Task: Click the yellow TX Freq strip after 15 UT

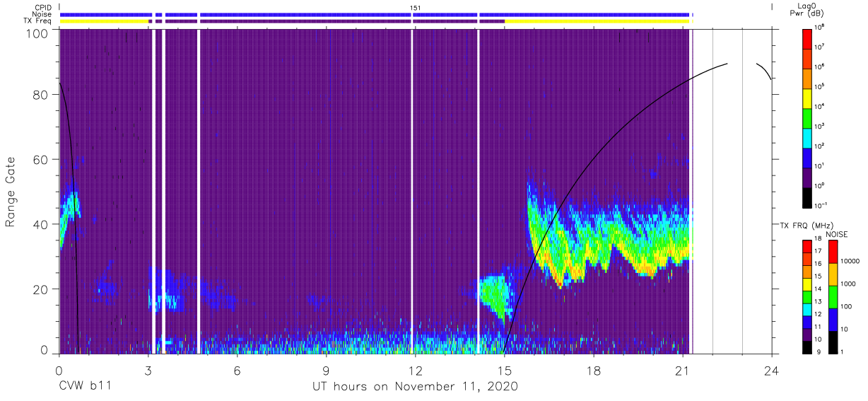Action: click(x=598, y=21)
